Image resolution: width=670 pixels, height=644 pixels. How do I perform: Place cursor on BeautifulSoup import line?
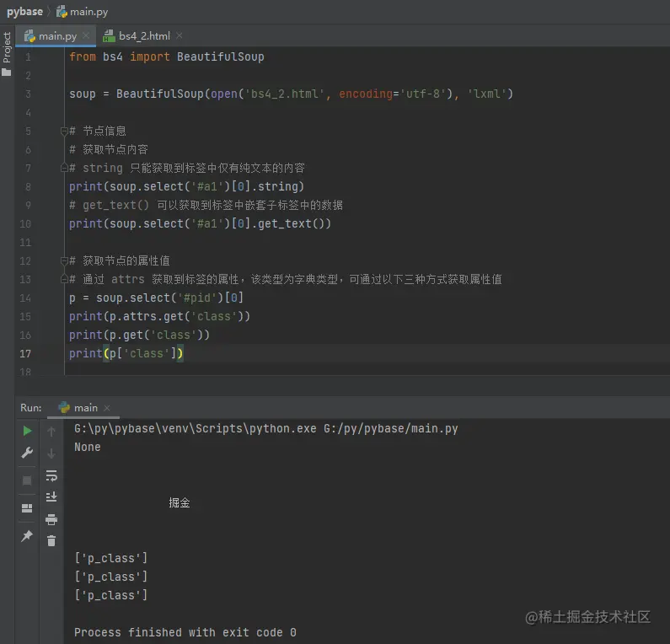click(x=167, y=56)
